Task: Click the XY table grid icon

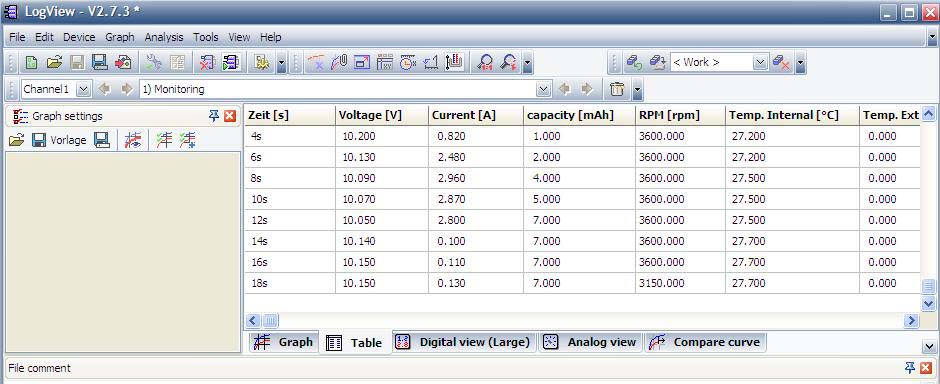Action: tap(385, 62)
